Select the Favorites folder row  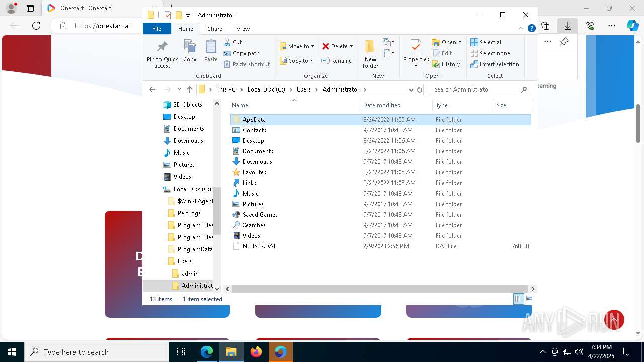pyautogui.click(x=380, y=172)
